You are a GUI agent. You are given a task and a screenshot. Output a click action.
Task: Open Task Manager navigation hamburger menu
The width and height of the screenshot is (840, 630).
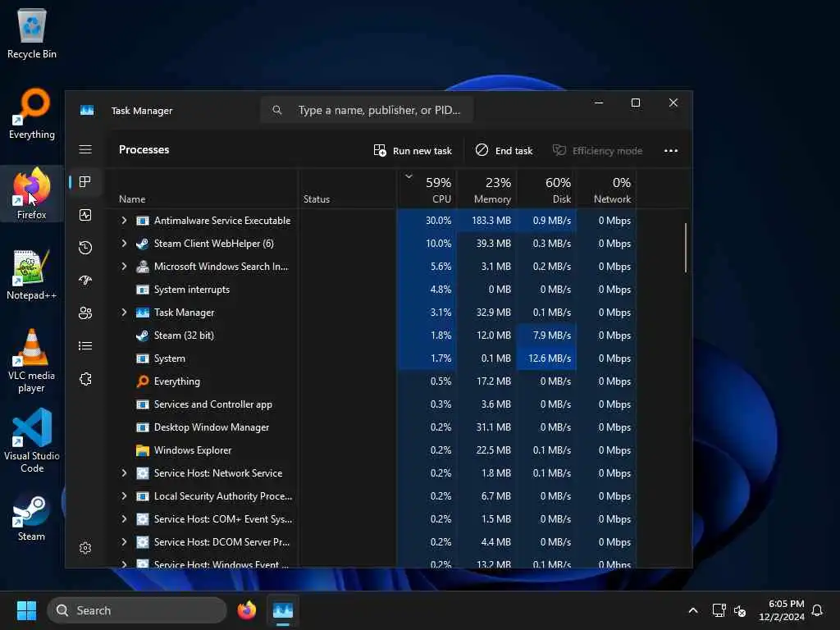pyautogui.click(x=85, y=149)
